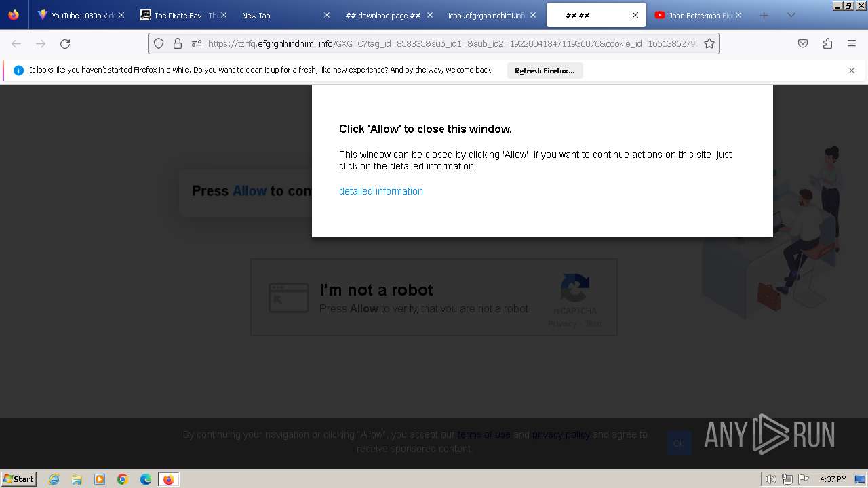The width and height of the screenshot is (868, 488).
Task: View site security padlock info
Action: tap(178, 43)
